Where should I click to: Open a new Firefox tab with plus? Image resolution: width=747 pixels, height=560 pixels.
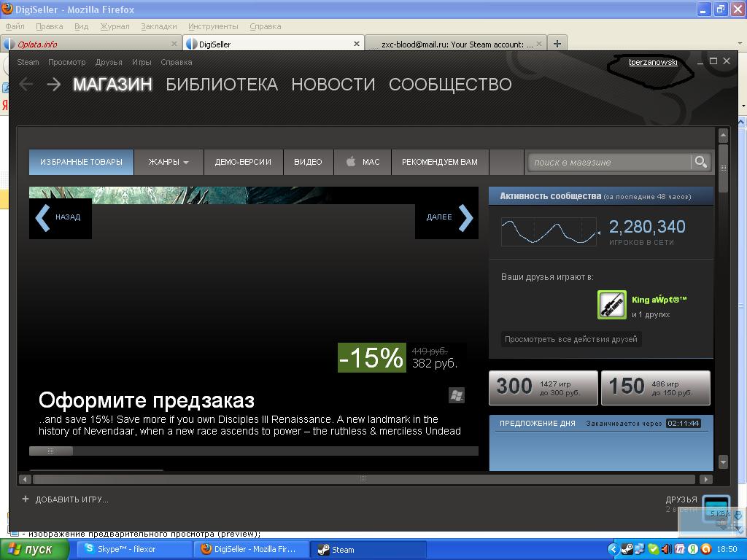(x=557, y=44)
